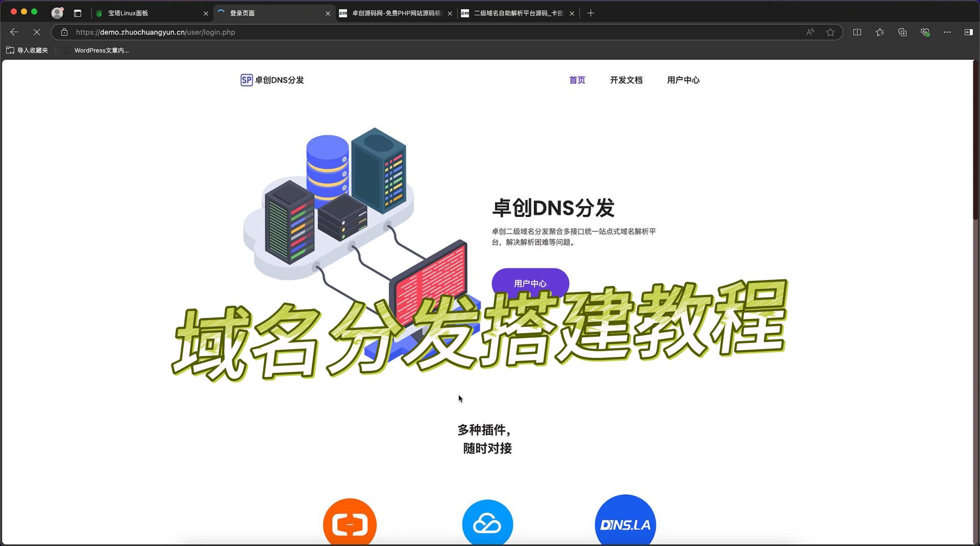Viewport: 980px width, 546px height.
Task: Open the collections icon
Action: click(902, 32)
